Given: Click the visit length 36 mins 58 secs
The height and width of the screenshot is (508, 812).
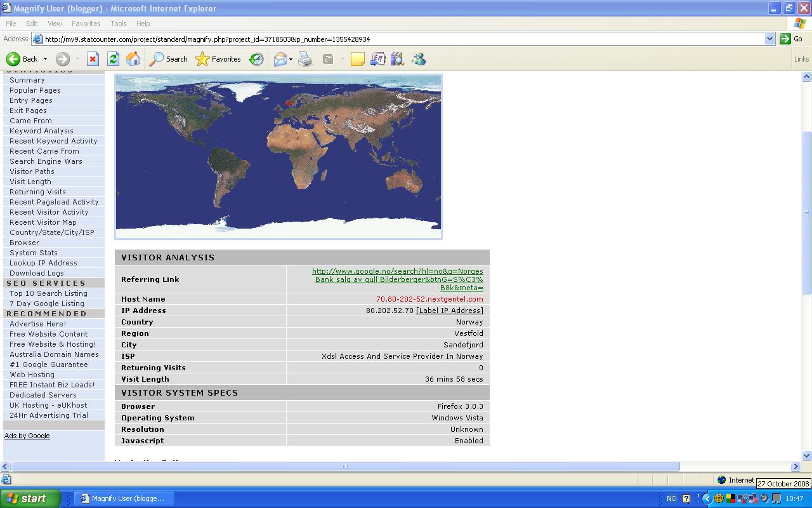Looking at the screenshot, I should click(x=454, y=379).
